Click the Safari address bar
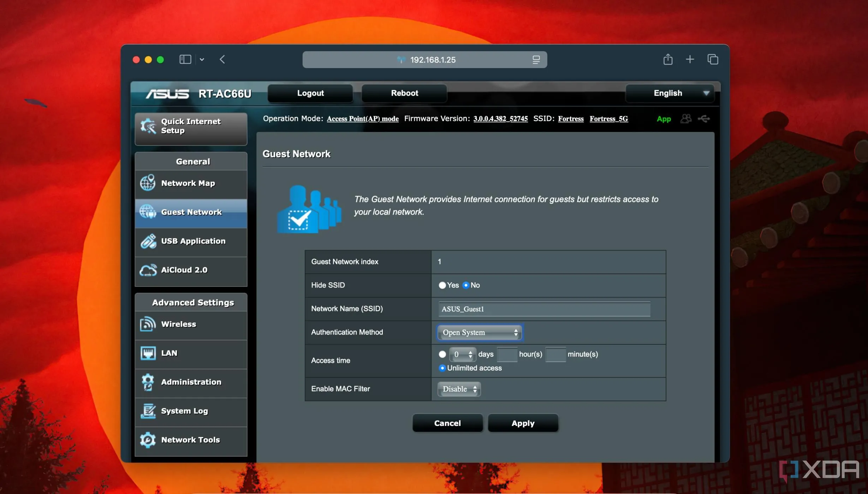The height and width of the screenshot is (494, 868). [x=425, y=60]
